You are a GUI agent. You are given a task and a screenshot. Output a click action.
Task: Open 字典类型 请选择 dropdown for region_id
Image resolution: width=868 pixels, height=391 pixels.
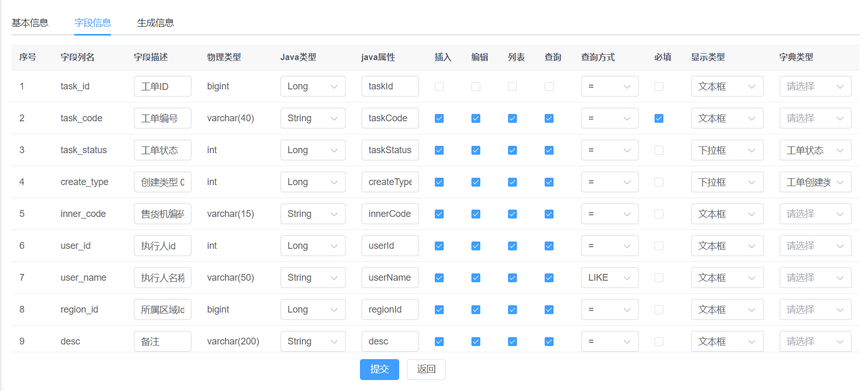(815, 310)
